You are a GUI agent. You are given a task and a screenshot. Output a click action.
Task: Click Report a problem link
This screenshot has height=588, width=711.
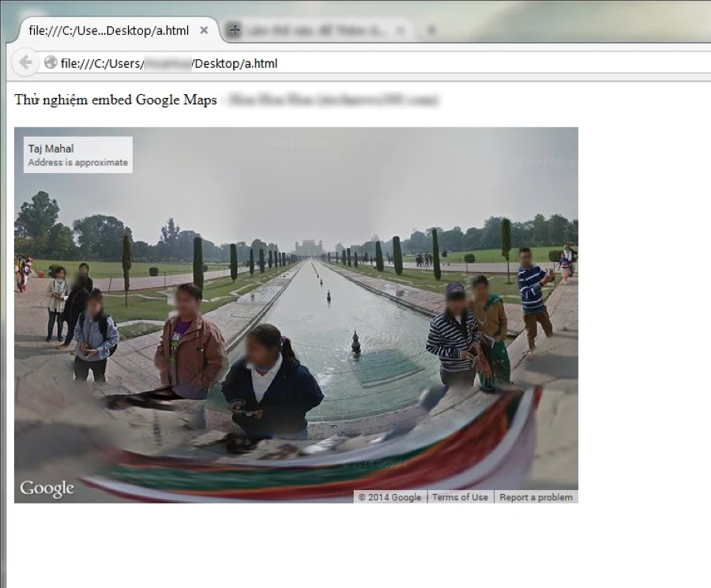536,497
